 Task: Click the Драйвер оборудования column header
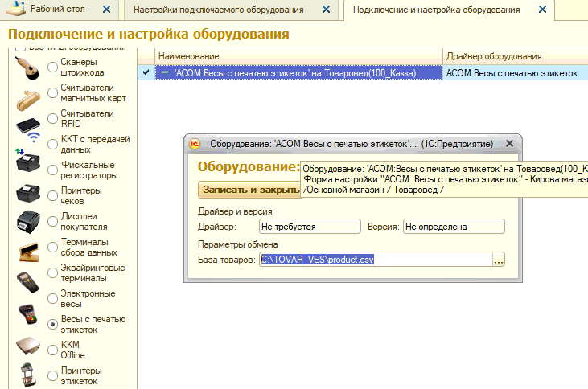[516, 56]
